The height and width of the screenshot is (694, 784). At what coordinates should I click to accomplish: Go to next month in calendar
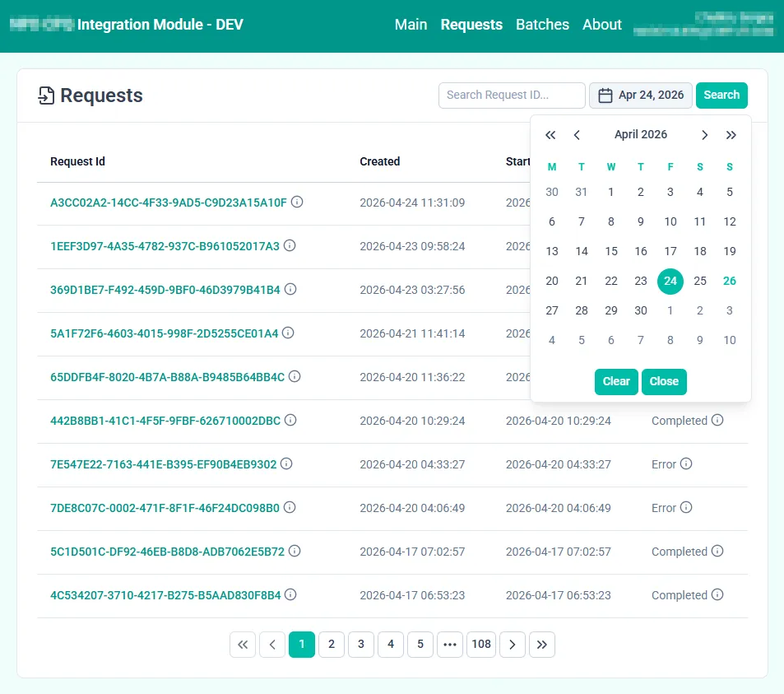pos(704,135)
